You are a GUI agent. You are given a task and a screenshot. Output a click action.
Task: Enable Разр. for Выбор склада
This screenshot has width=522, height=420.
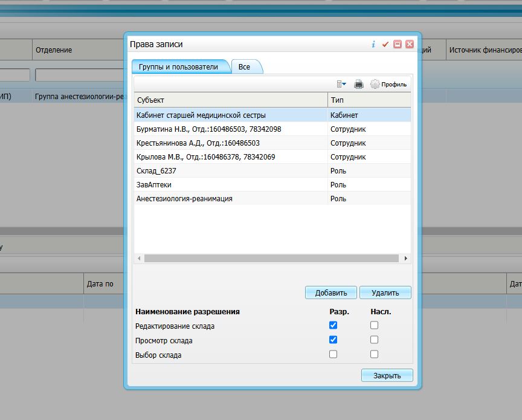point(333,355)
